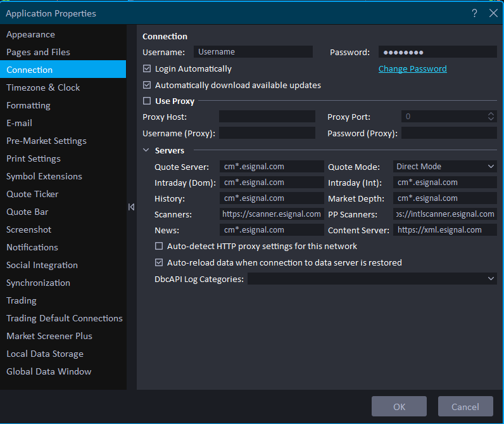504x424 pixels.
Task: Edit the History server field
Action: [x=272, y=198]
